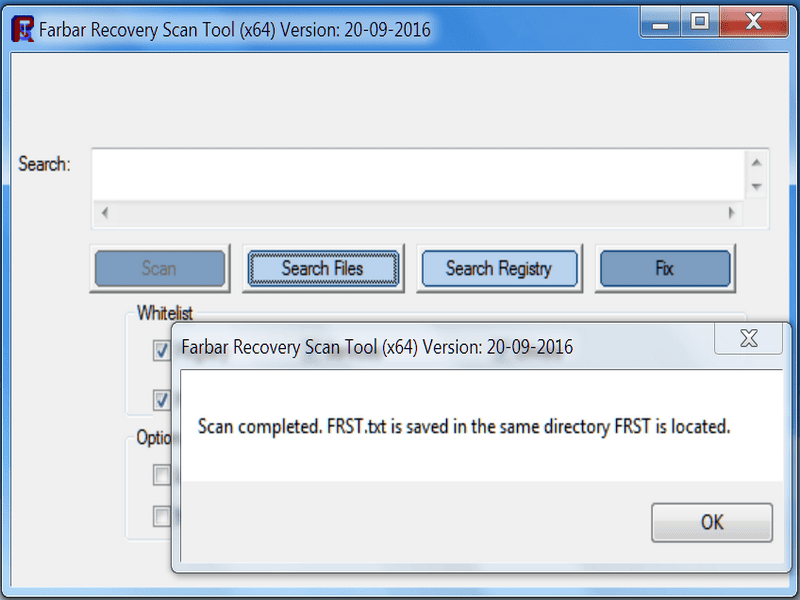Click the 'Whitelist' group label

[x=165, y=313]
